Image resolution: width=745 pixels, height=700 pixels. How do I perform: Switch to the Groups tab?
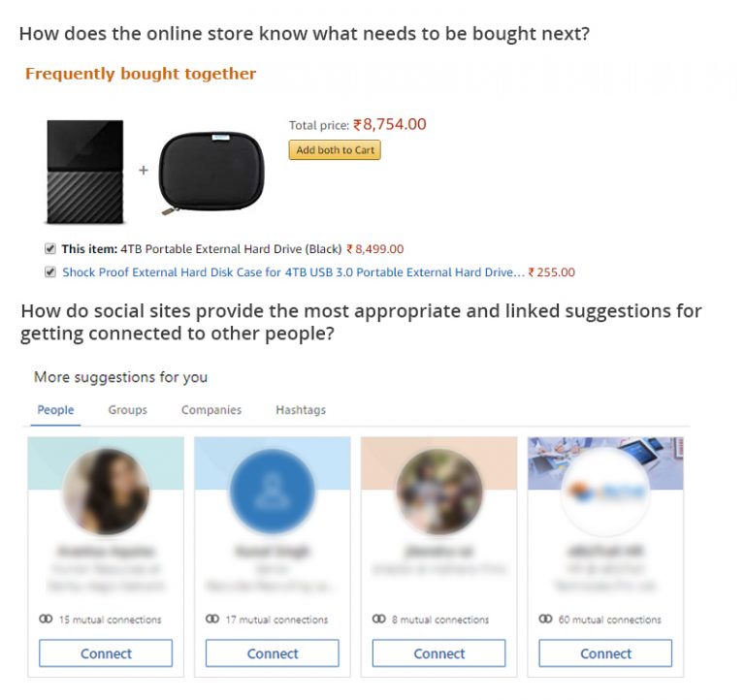click(127, 410)
